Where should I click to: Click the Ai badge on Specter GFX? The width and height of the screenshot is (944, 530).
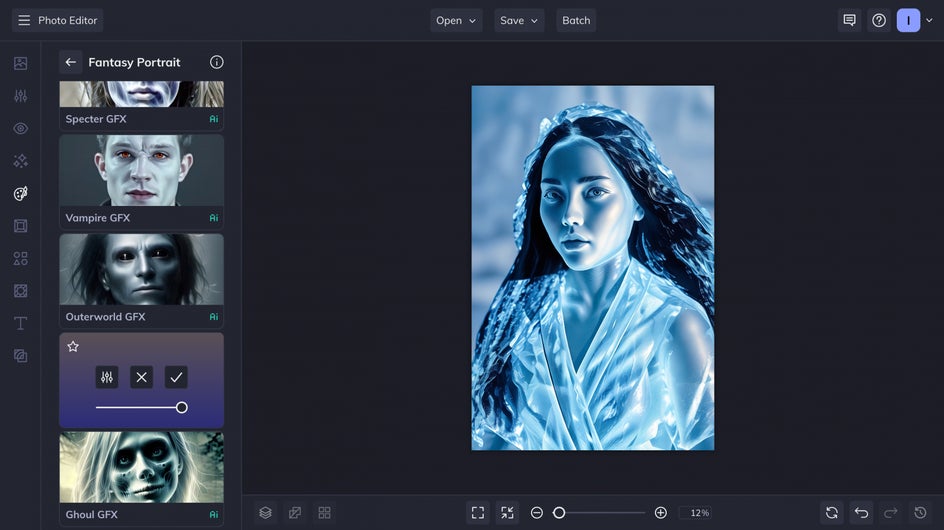pyautogui.click(x=214, y=119)
